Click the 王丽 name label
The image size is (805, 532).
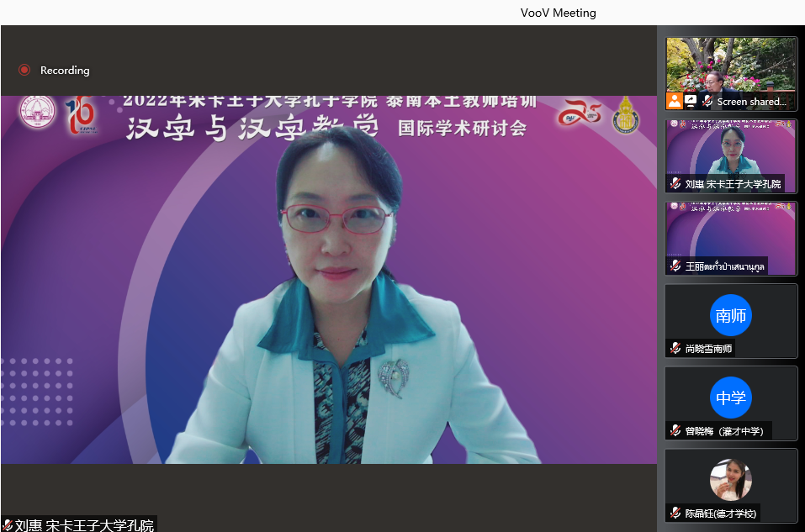[x=724, y=266]
